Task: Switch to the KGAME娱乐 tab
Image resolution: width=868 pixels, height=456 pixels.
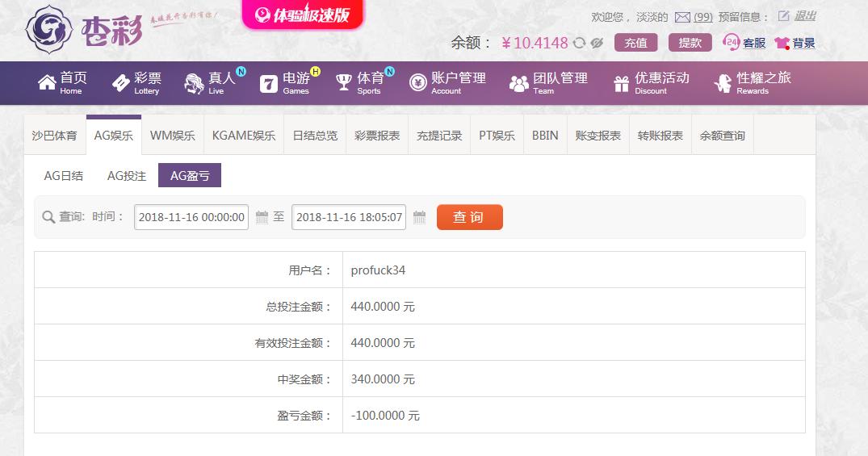Action: click(x=244, y=136)
